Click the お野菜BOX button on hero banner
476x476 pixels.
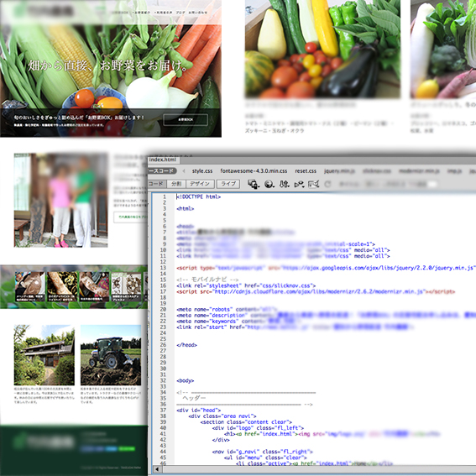click(186, 119)
